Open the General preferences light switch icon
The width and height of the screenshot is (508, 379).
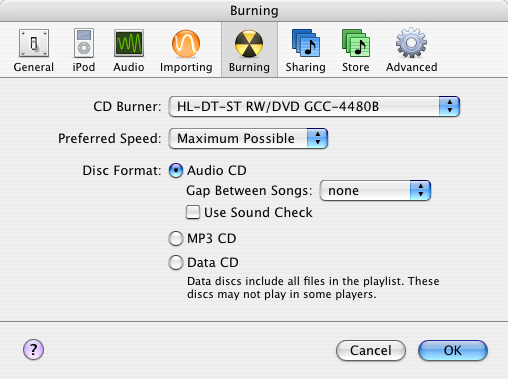[34, 43]
